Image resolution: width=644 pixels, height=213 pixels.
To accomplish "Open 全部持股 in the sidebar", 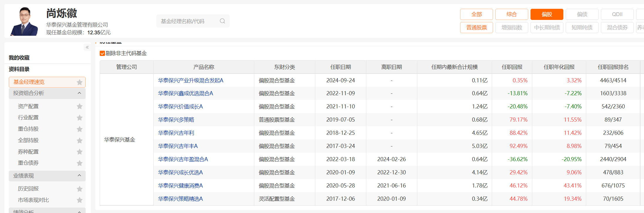I will 28,140.
